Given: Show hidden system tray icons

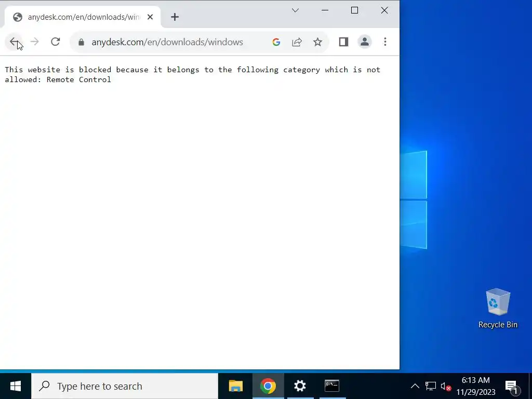Looking at the screenshot, I should 415,386.
